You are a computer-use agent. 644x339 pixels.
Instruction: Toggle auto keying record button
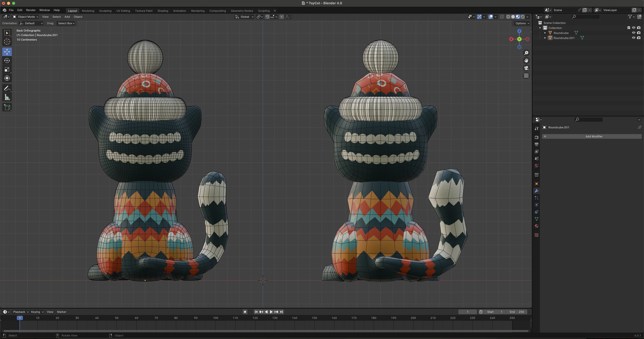pyautogui.click(x=245, y=312)
